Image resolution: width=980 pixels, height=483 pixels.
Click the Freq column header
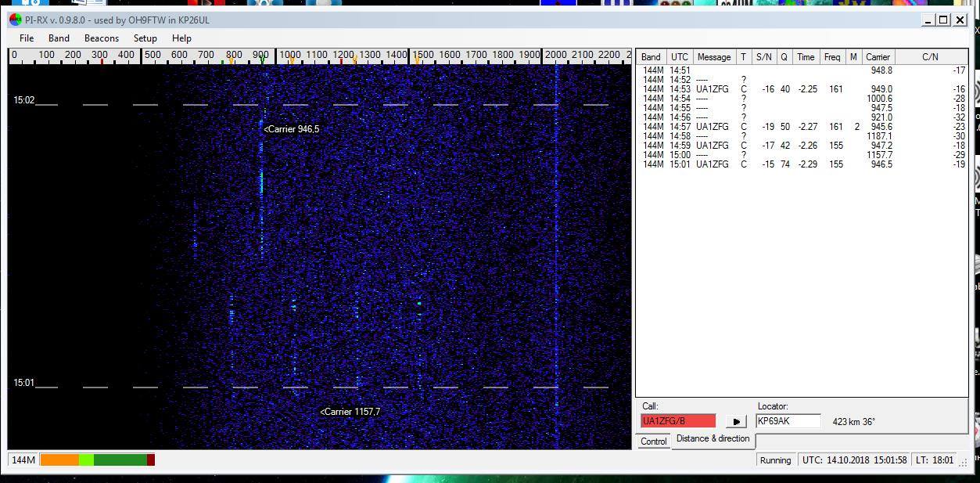[x=832, y=56]
